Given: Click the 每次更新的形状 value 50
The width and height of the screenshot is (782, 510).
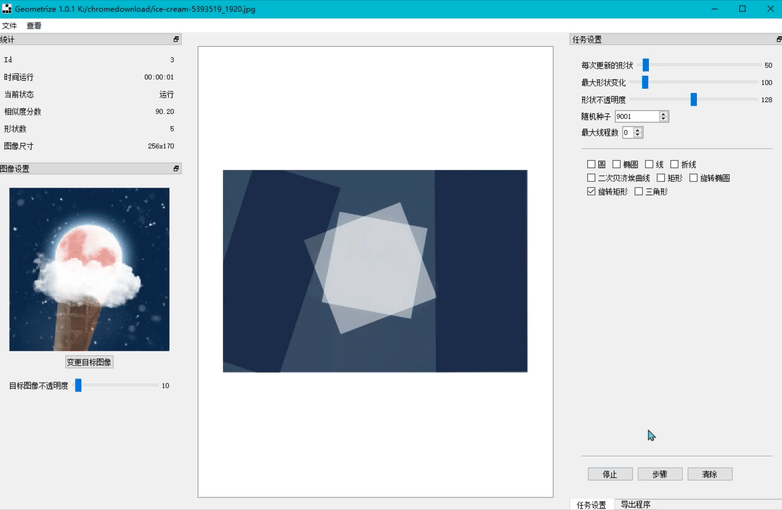Looking at the screenshot, I should pyautogui.click(x=768, y=65).
